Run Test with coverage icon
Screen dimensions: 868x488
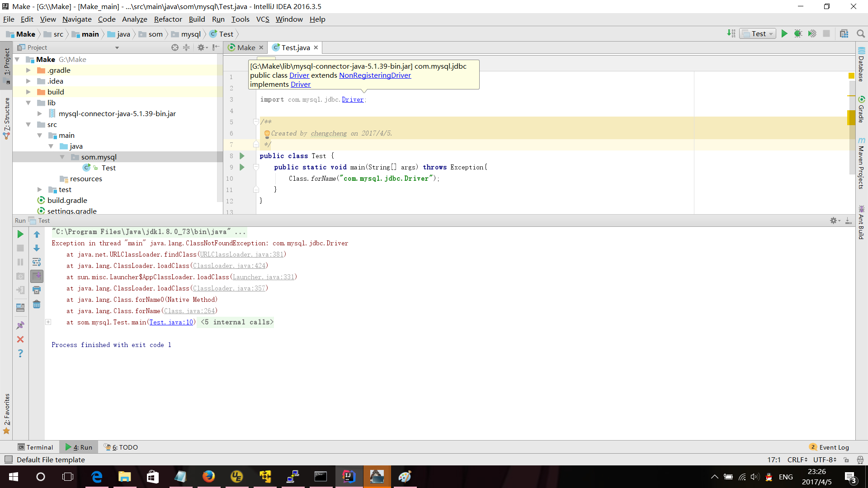[x=812, y=34]
